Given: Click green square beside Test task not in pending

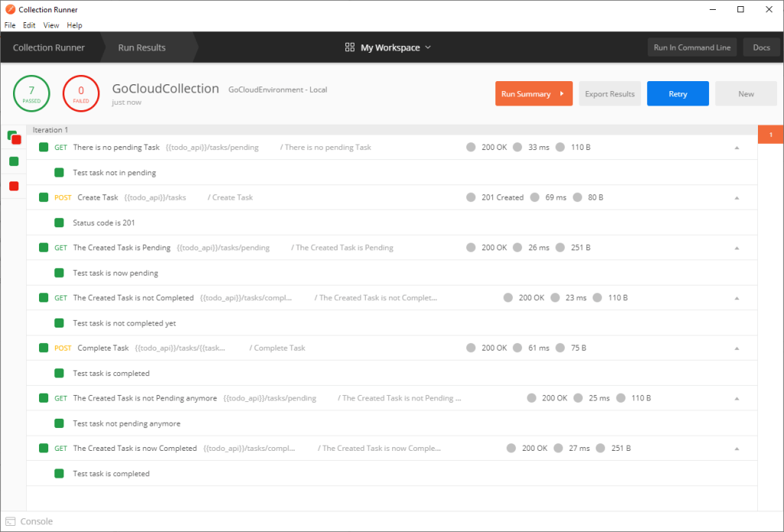Looking at the screenshot, I should pyautogui.click(x=59, y=172).
